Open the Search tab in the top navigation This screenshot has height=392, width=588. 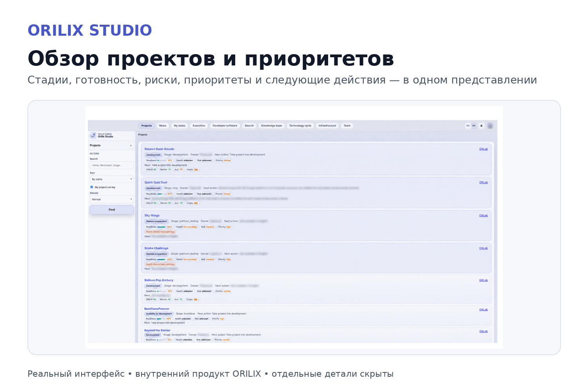pyautogui.click(x=249, y=126)
